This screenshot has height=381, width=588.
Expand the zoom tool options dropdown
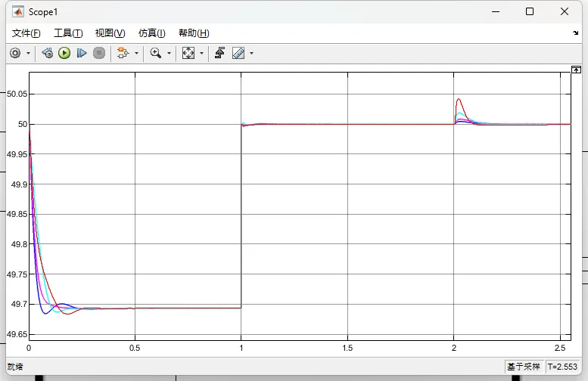(x=169, y=53)
